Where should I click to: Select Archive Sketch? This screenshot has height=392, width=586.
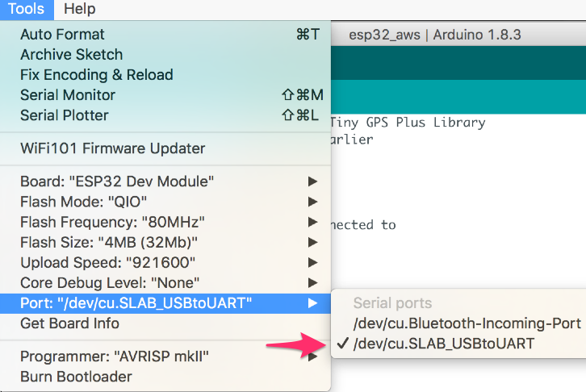point(165,55)
